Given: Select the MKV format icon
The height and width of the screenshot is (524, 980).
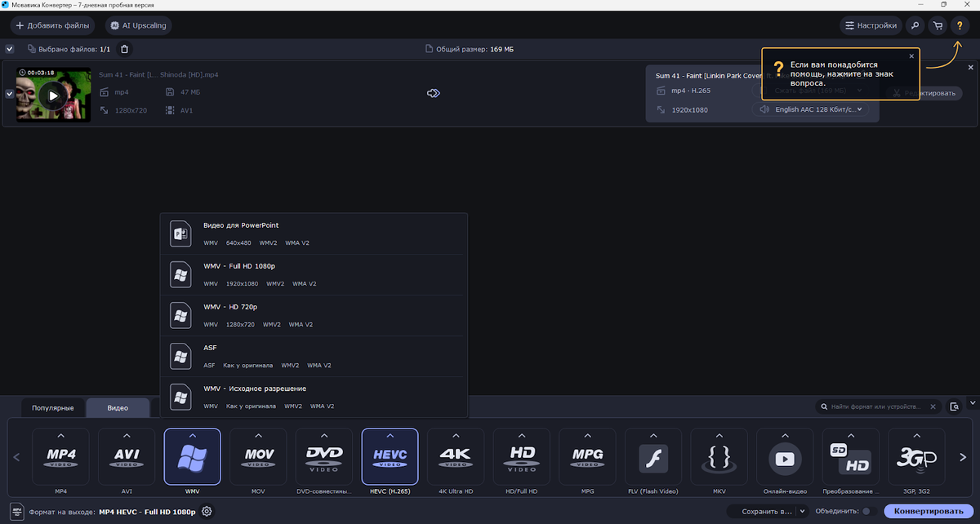Looking at the screenshot, I should pos(719,457).
